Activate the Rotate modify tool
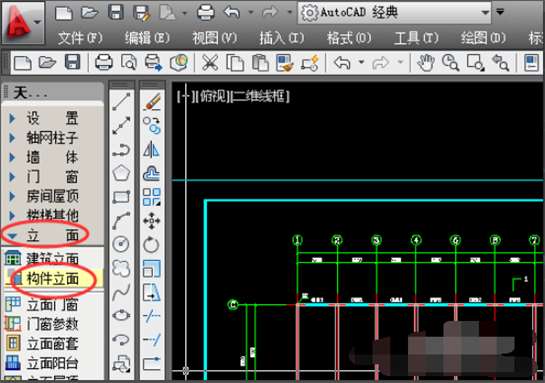545x383 pixels. [x=152, y=245]
